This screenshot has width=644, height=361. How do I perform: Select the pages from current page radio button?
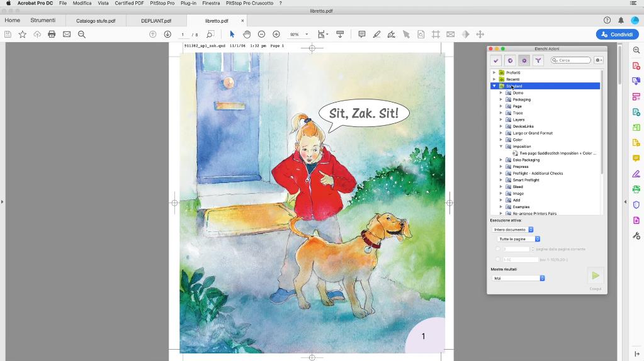(x=498, y=249)
